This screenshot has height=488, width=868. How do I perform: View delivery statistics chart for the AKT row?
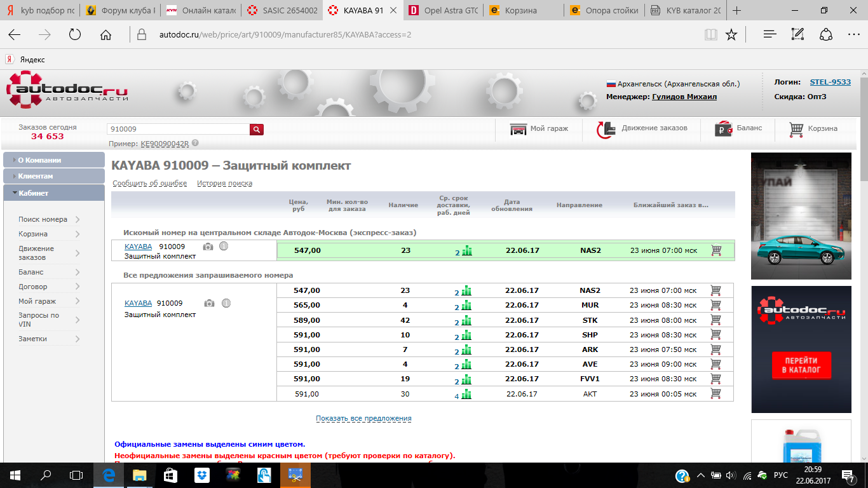click(x=466, y=394)
